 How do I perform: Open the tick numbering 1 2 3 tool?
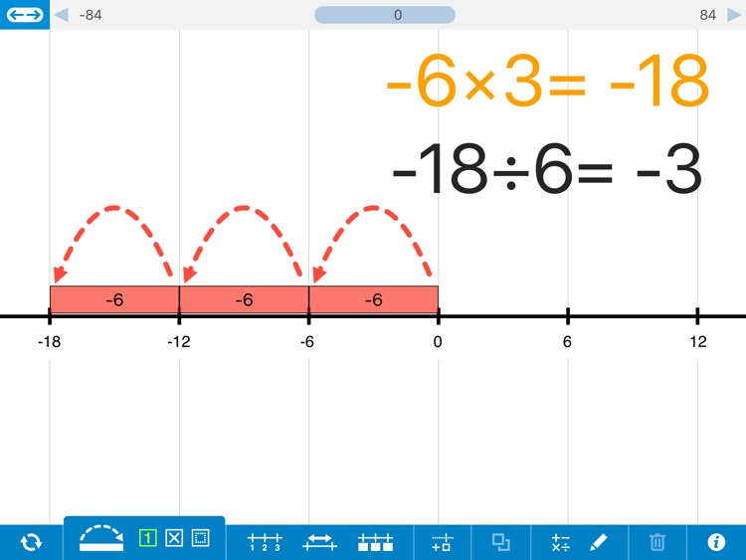pyautogui.click(x=265, y=542)
